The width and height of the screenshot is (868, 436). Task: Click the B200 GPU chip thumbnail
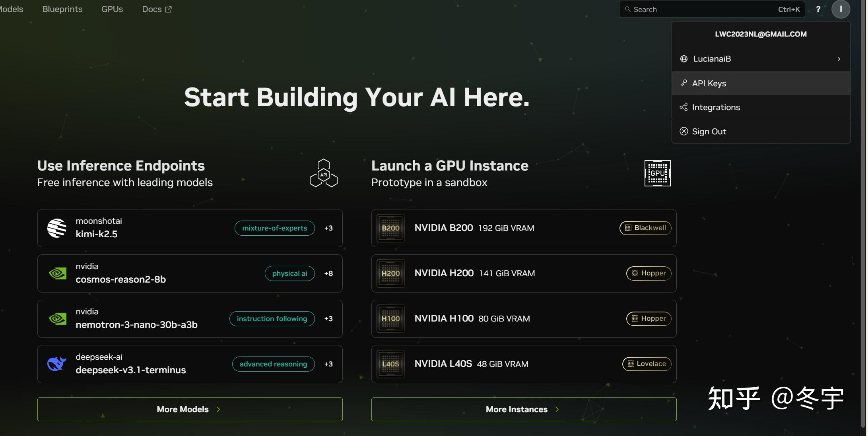[x=390, y=228]
